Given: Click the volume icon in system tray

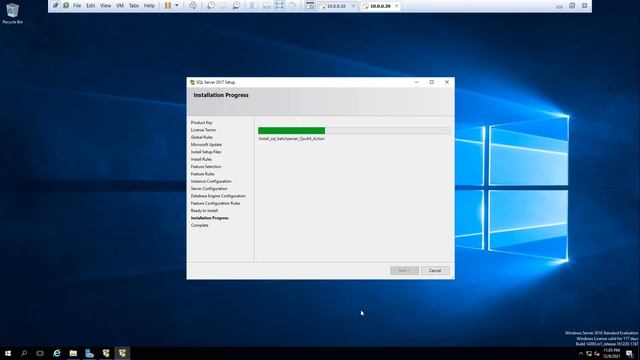Looking at the screenshot, I should point(597,353).
